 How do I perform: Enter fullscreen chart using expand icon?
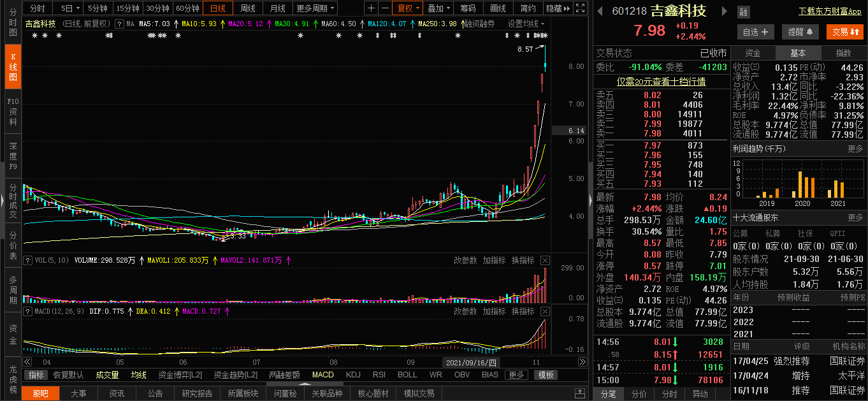tap(580, 8)
